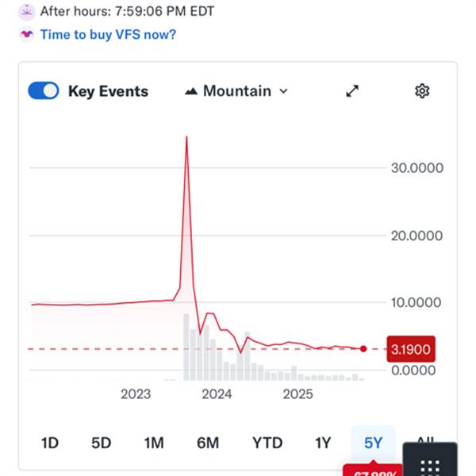Click the red endpoint dot on chart
The image size is (476, 476).
363,349
